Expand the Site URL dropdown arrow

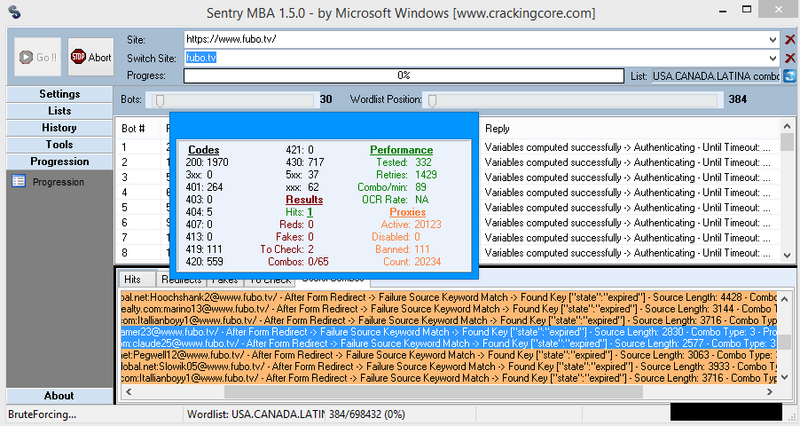(x=772, y=39)
